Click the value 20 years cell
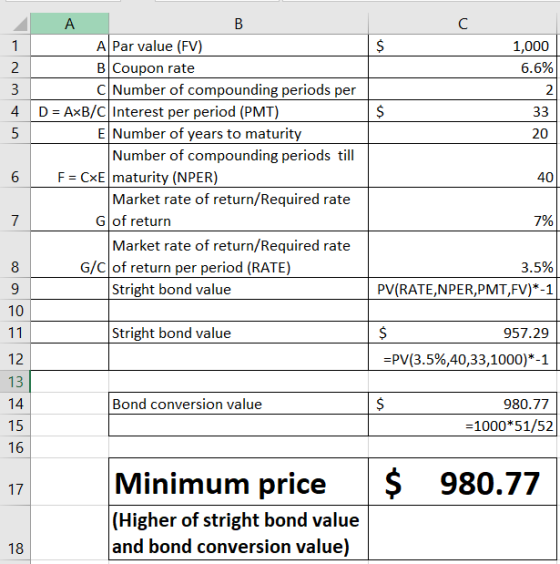 point(463,133)
